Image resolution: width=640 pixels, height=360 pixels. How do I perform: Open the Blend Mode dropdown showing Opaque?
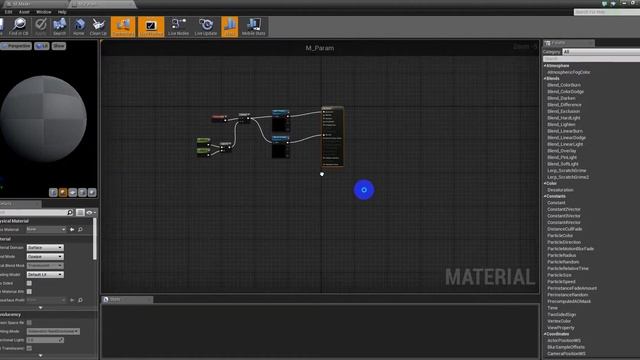pyautogui.click(x=45, y=257)
